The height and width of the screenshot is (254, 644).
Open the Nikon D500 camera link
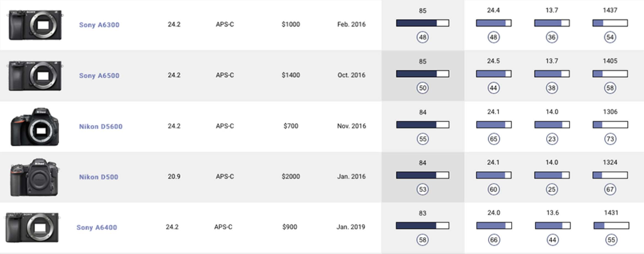click(x=99, y=177)
